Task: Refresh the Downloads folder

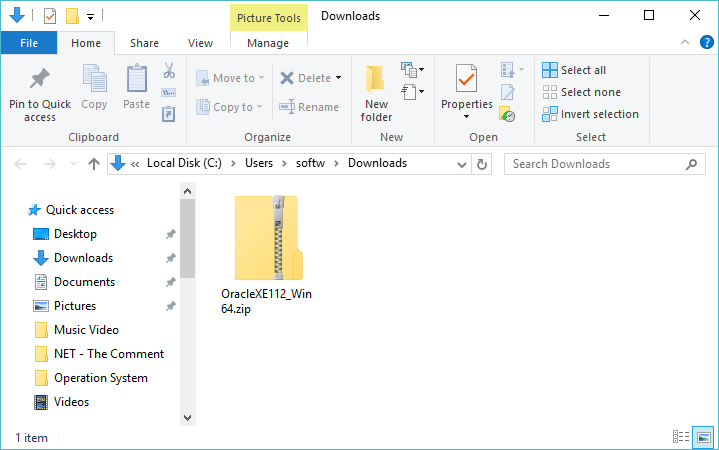Action: click(x=481, y=164)
